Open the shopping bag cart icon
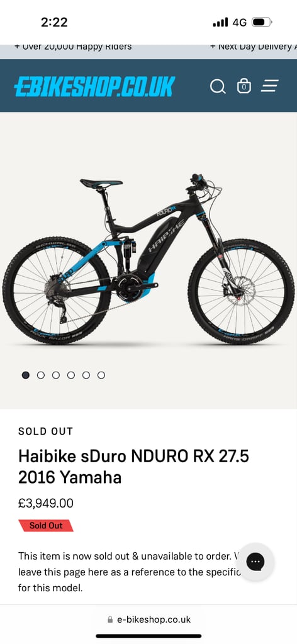The height and width of the screenshot is (644, 297). [244, 86]
